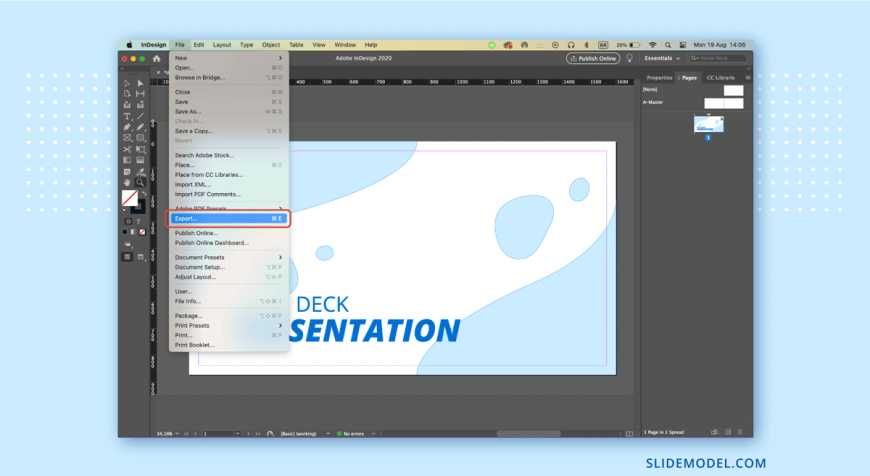Open the Layout menu
This screenshot has width=870, height=476.
[222, 45]
